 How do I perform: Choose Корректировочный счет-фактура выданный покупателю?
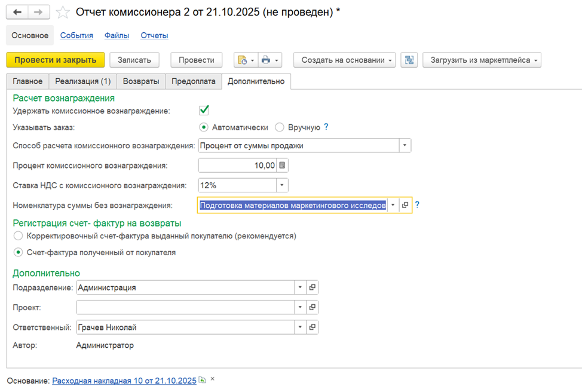click(18, 235)
